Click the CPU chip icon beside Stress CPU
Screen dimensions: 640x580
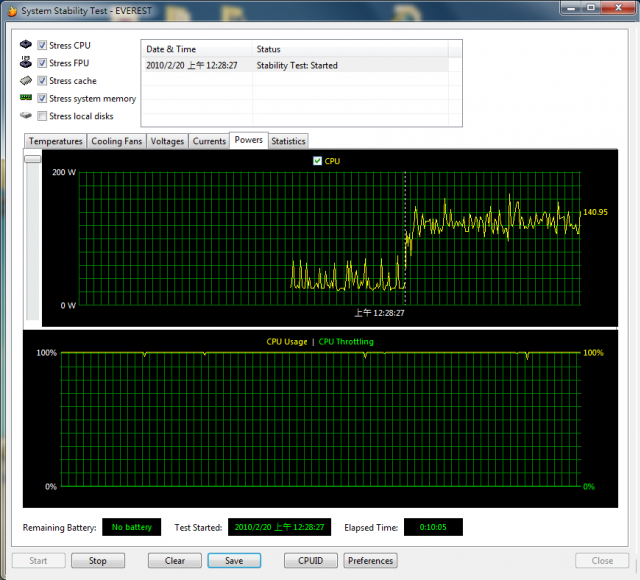click(26, 44)
